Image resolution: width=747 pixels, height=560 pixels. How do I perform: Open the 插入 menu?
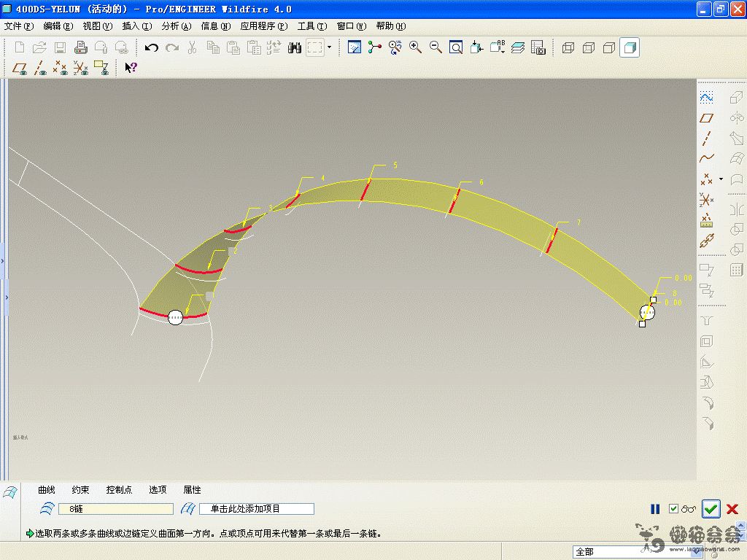(137, 26)
